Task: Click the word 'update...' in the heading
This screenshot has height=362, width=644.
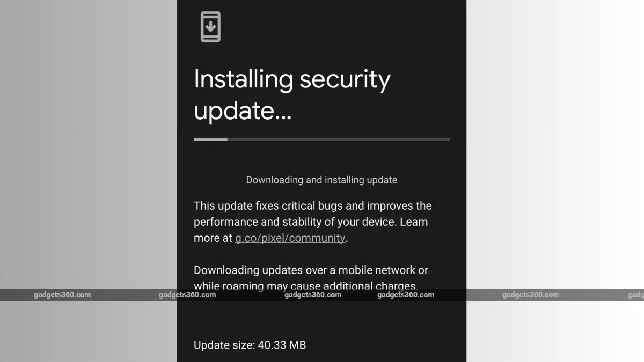Action: [243, 111]
